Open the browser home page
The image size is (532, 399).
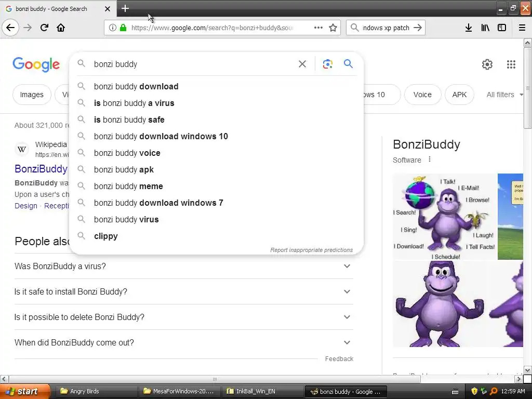[61, 28]
